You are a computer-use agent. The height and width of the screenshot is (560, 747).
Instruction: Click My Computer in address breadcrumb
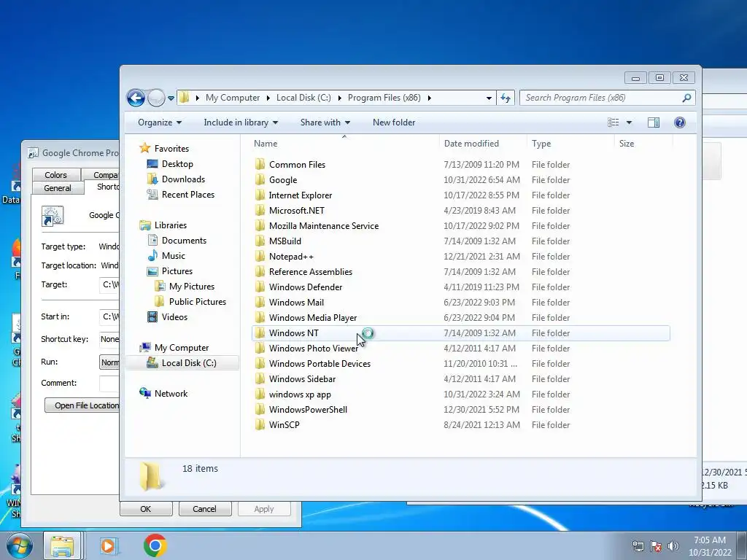(x=233, y=98)
